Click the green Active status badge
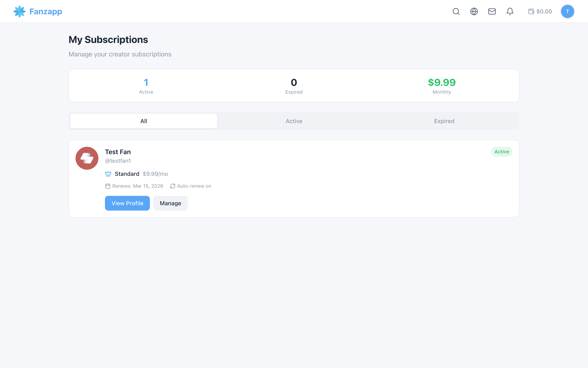 502,152
